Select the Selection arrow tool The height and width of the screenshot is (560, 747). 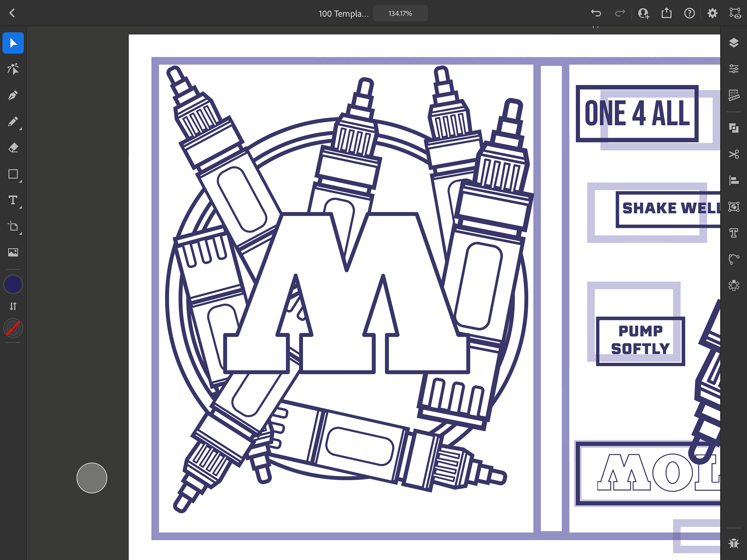[13, 43]
